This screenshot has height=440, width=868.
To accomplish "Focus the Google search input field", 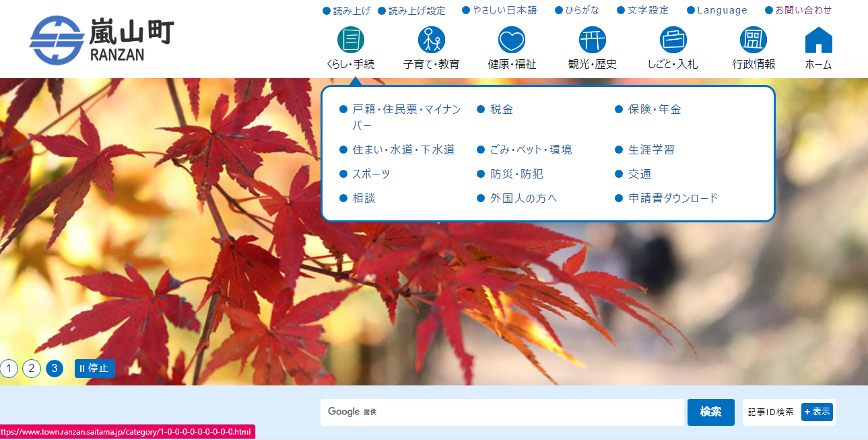I will 502,412.
